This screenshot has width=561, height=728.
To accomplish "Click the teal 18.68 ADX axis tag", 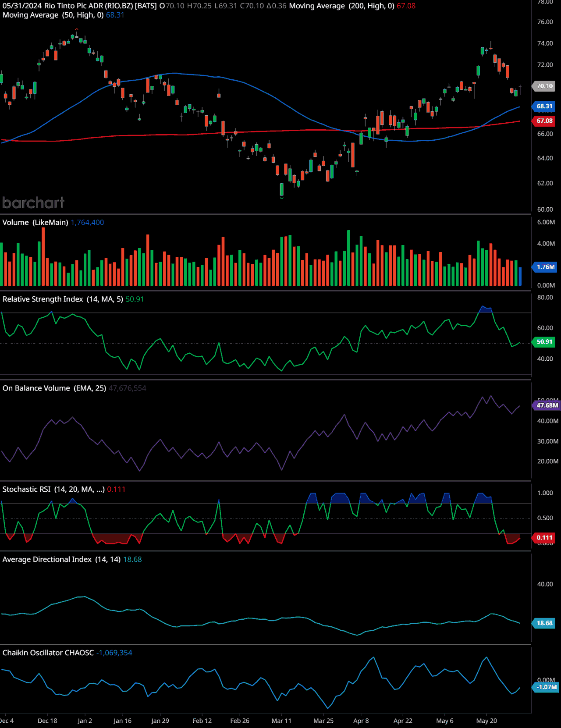I will click(x=544, y=623).
